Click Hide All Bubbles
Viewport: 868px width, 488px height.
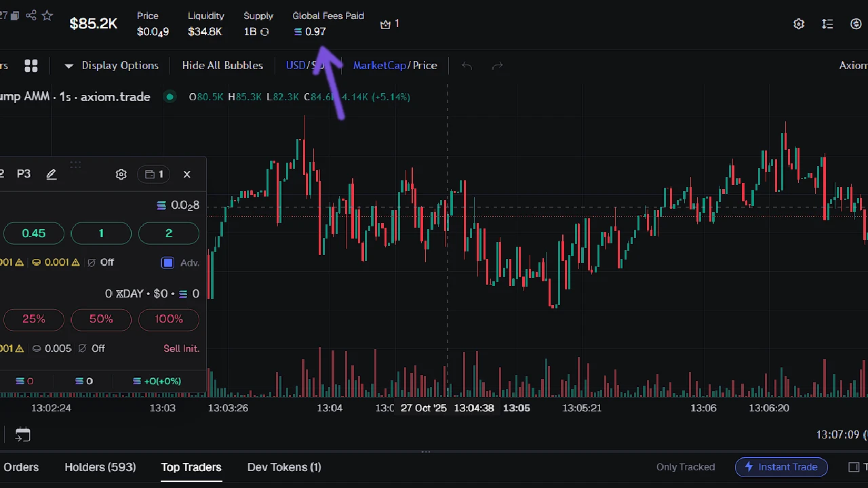222,66
